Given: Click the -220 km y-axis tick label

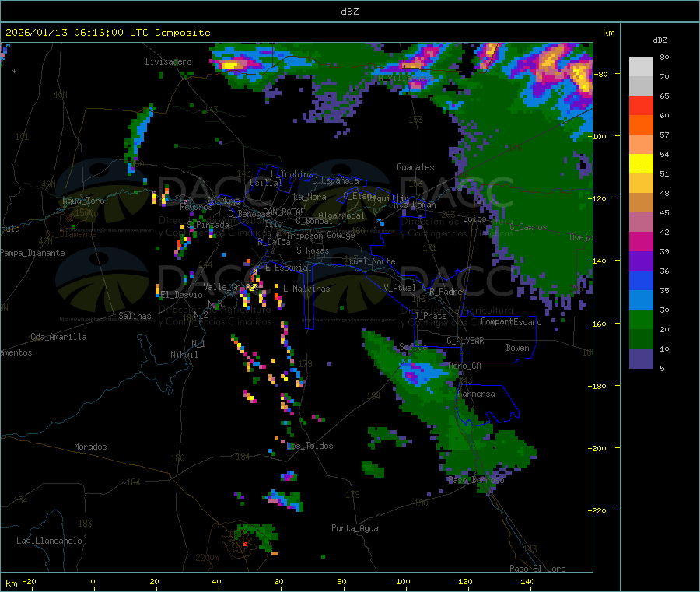Looking at the screenshot, I should click(x=598, y=510).
